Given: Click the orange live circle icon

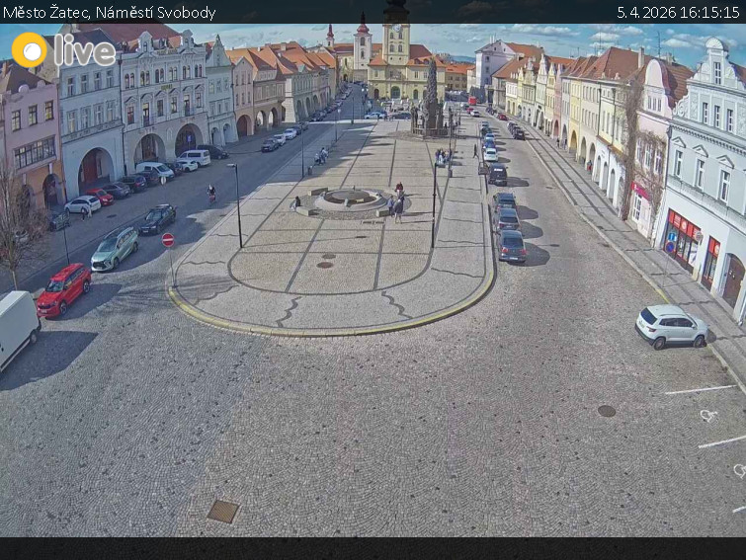Looking at the screenshot, I should (x=30, y=50).
